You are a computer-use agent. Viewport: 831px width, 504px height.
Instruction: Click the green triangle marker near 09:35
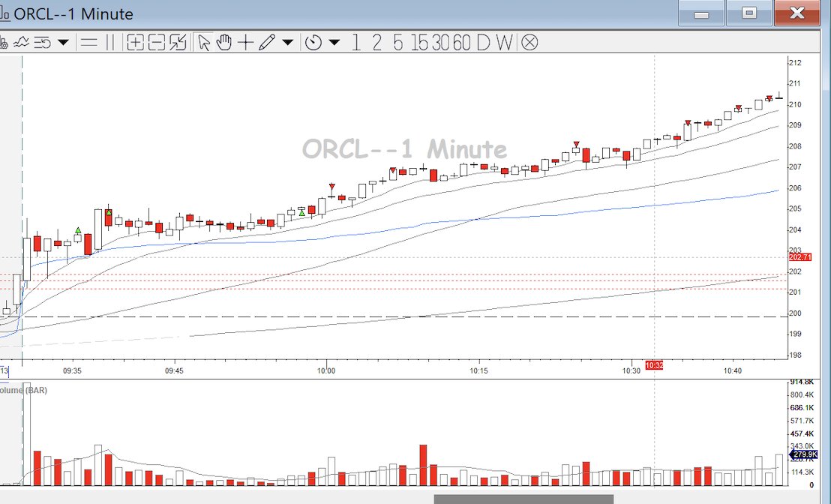78,230
